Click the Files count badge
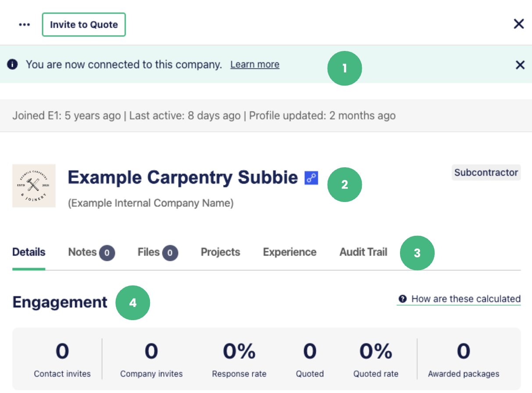532x393 pixels. tap(170, 252)
